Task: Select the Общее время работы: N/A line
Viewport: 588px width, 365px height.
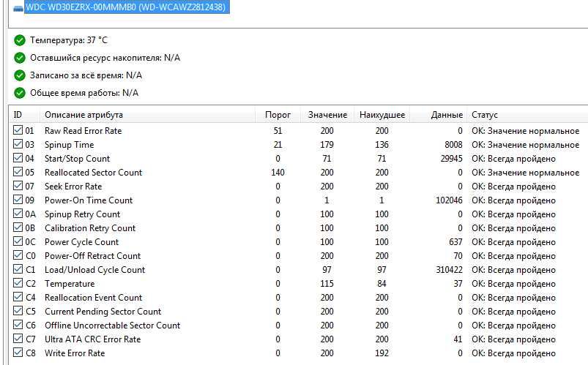Action: coord(84,93)
